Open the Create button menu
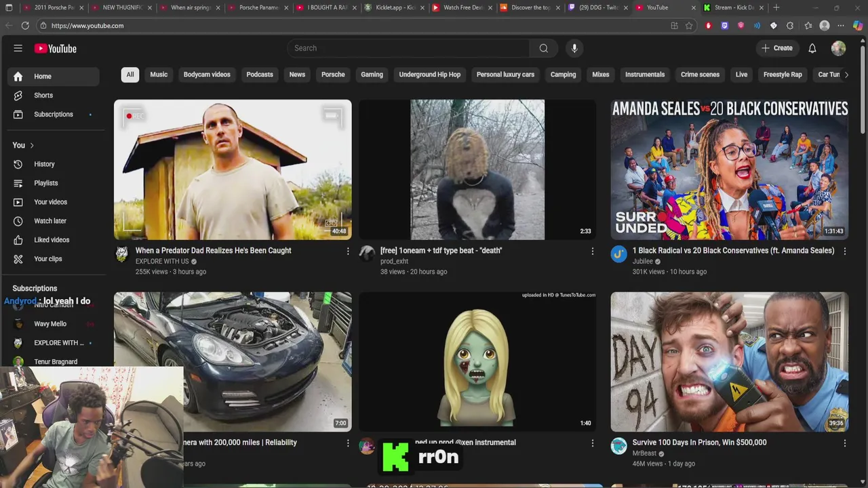 (777, 48)
